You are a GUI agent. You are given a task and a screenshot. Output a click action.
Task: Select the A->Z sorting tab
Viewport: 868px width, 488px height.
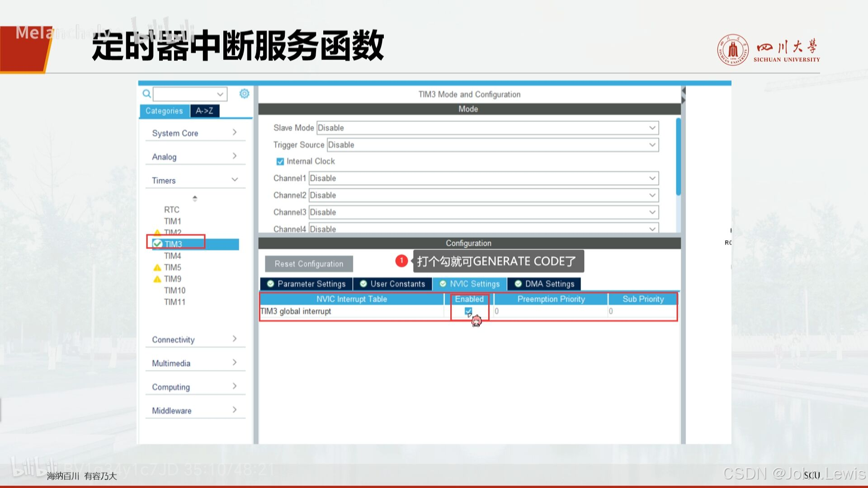[204, 111]
